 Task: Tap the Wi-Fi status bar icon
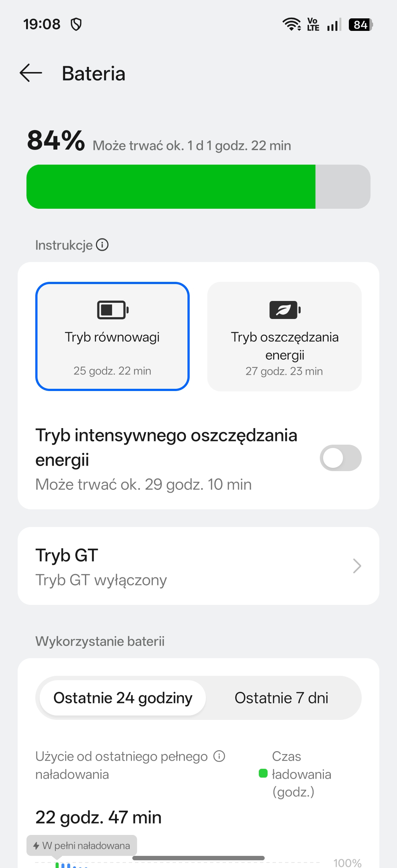(x=292, y=24)
